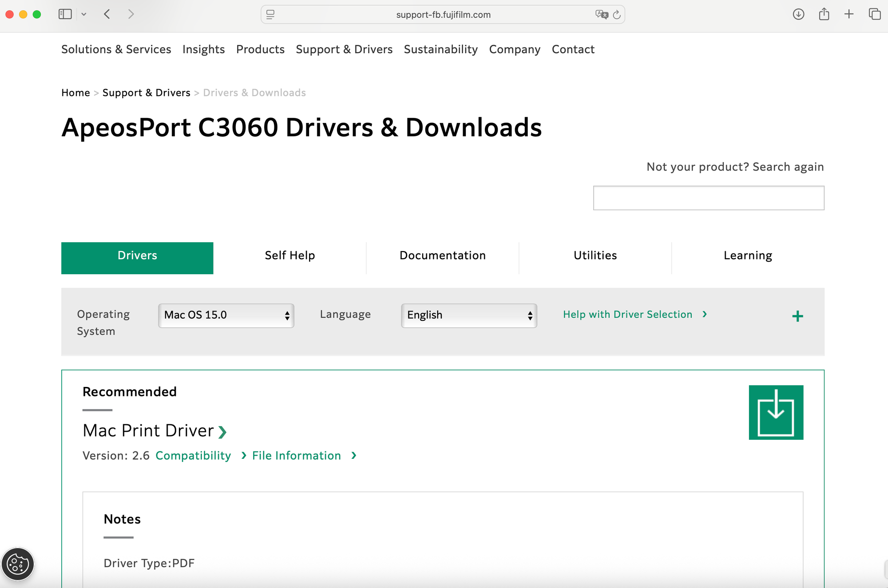Open the Utilities tab
888x588 pixels.
pos(595,256)
